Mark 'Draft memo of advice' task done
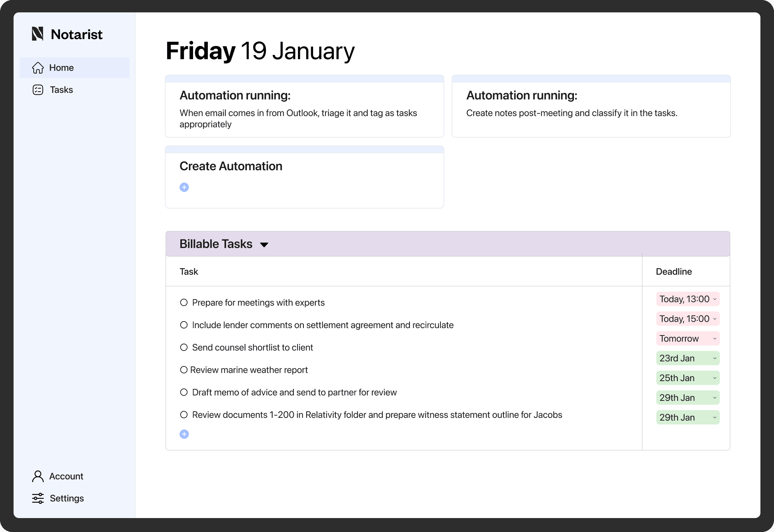 click(x=184, y=392)
